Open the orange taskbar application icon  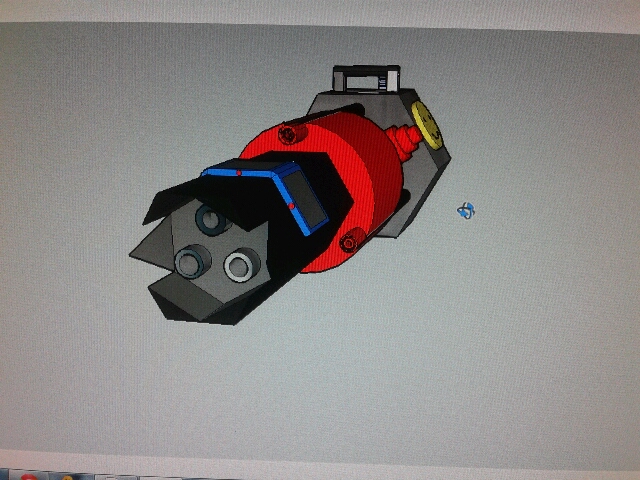click(x=67, y=478)
